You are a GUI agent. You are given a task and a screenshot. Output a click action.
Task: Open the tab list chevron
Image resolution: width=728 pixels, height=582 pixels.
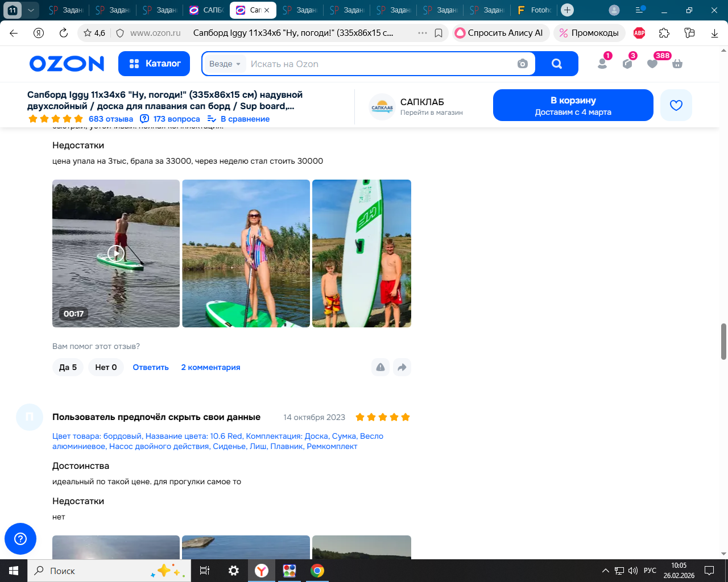coord(31,10)
